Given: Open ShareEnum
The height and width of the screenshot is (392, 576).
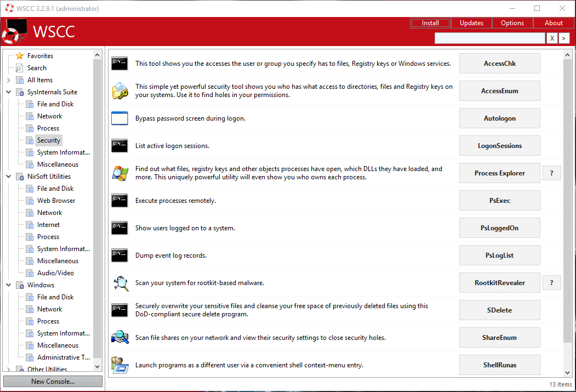Looking at the screenshot, I should coord(500,337).
